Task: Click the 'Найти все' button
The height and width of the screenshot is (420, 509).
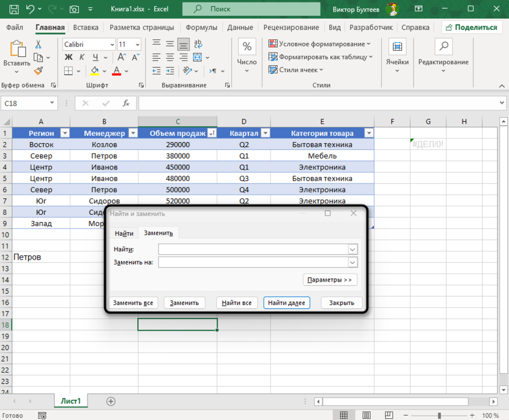Action: (x=237, y=302)
